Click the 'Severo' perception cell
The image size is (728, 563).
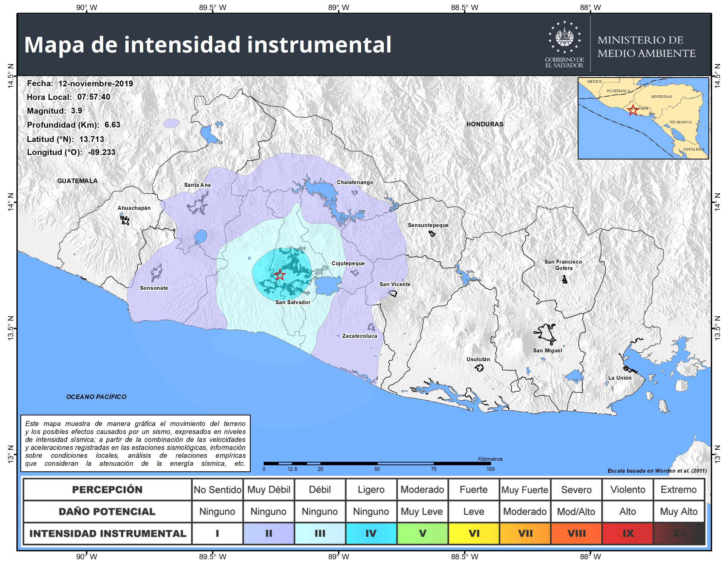click(576, 490)
